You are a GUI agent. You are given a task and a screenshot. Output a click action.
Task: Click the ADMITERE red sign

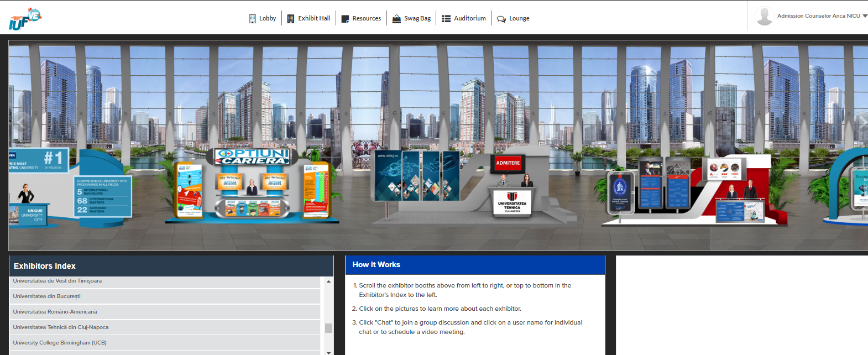508,163
